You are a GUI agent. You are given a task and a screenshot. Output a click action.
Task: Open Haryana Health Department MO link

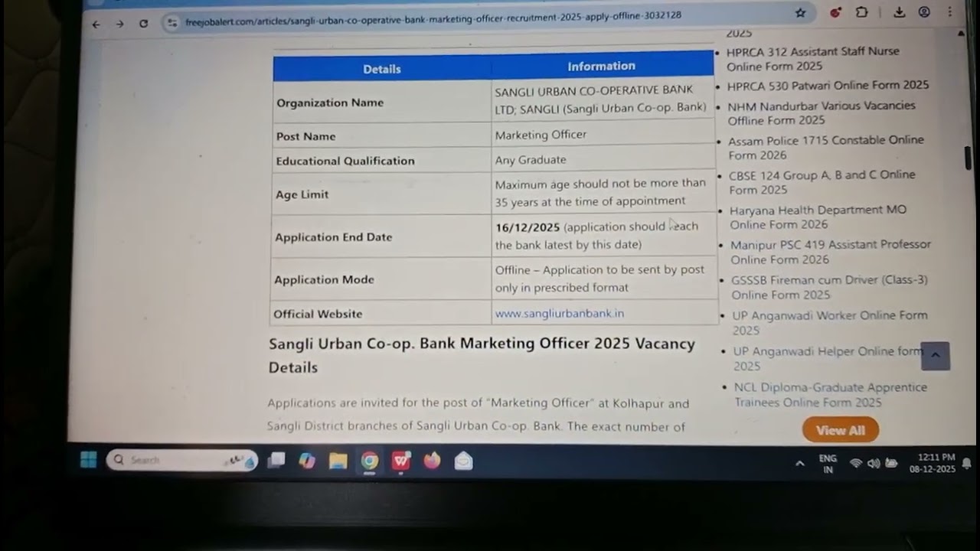tap(817, 217)
